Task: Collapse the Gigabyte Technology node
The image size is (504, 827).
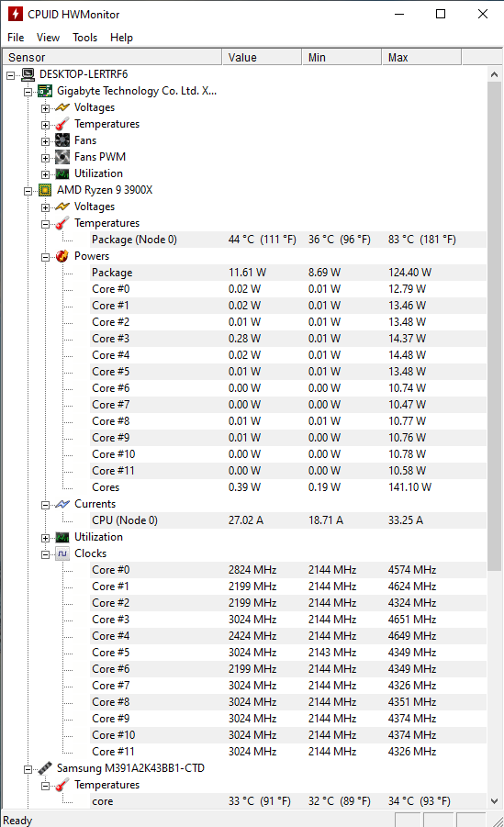Action: click(28, 93)
